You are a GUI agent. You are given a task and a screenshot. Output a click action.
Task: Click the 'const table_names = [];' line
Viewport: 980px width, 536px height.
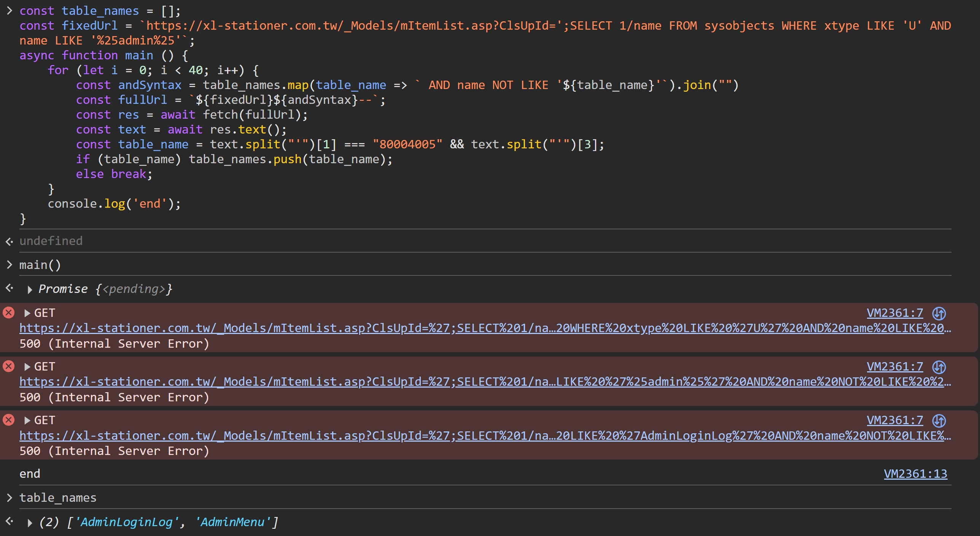pyautogui.click(x=100, y=11)
